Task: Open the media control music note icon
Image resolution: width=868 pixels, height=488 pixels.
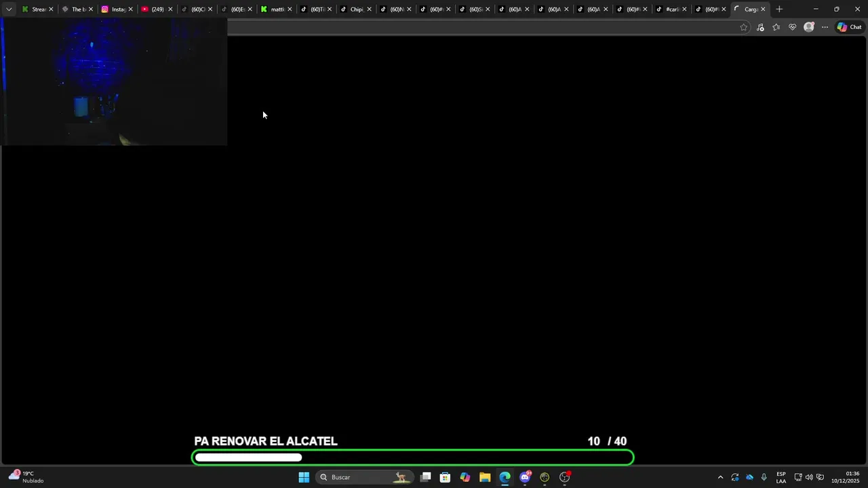Action: click(x=760, y=27)
